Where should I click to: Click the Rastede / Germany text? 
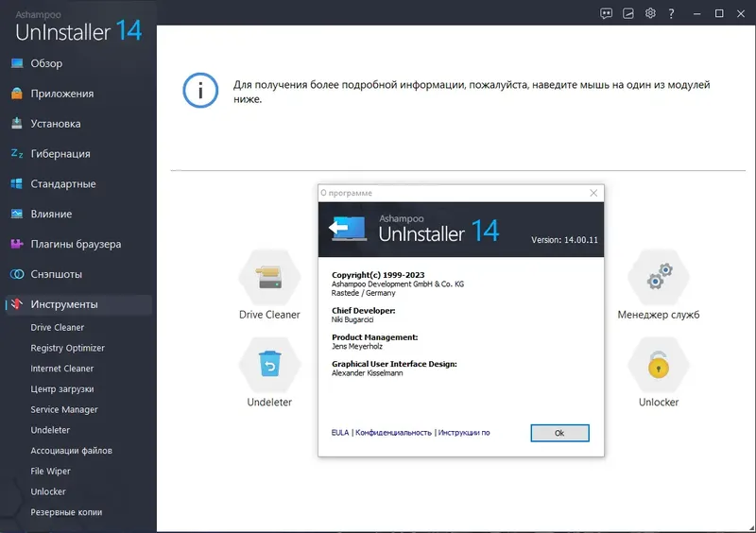(363, 293)
